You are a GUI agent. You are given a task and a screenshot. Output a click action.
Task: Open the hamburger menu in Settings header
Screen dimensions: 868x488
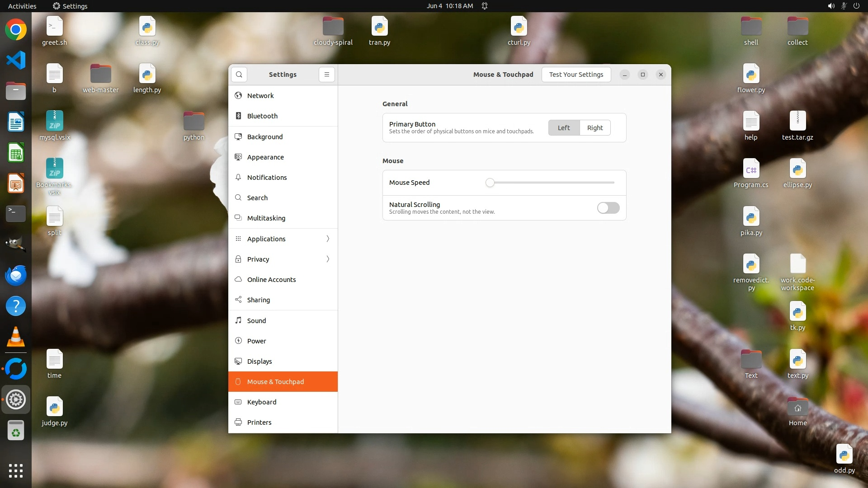(326, 75)
